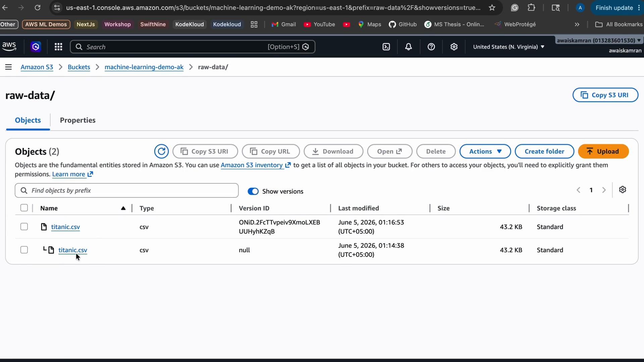Open machine-learning-demo-ak breadcrumb link
The image size is (644, 362).
(x=144, y=67)
